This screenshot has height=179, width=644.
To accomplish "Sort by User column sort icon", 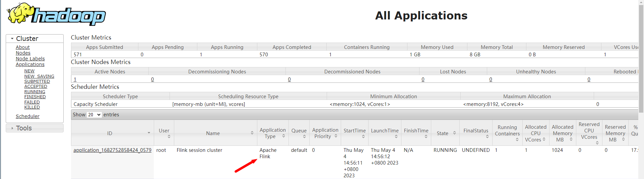I will [x=169, y=136].
